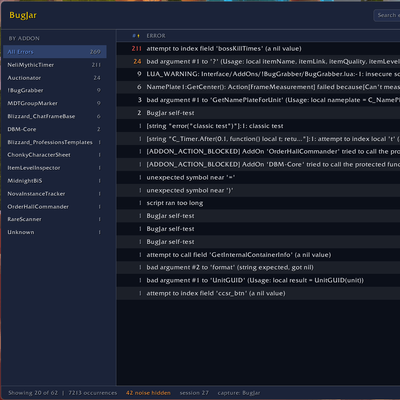Open the bad argument #2 to 'format' error

click(x=258, y=267)
